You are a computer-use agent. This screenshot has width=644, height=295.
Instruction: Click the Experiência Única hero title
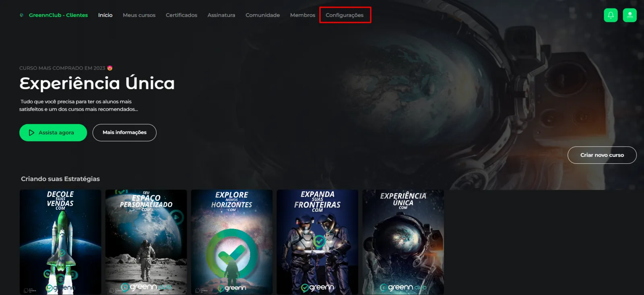(97, 83)
